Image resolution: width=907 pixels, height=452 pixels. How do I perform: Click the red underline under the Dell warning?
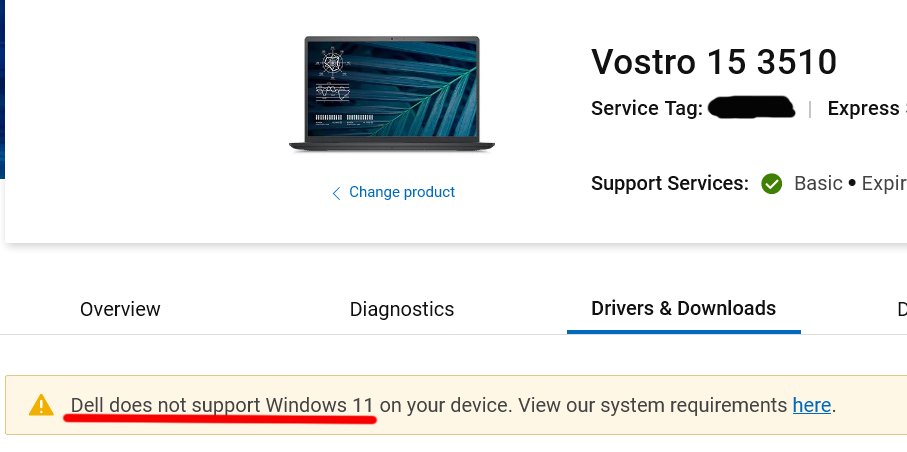pos(220,418)
